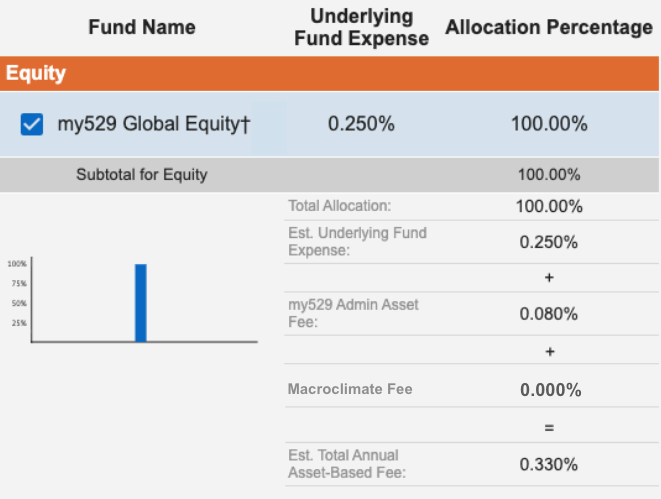This screenshot has height=499, width=661.
Task: Select the Allocation Percentage column header
Action: tap(549, 27)
